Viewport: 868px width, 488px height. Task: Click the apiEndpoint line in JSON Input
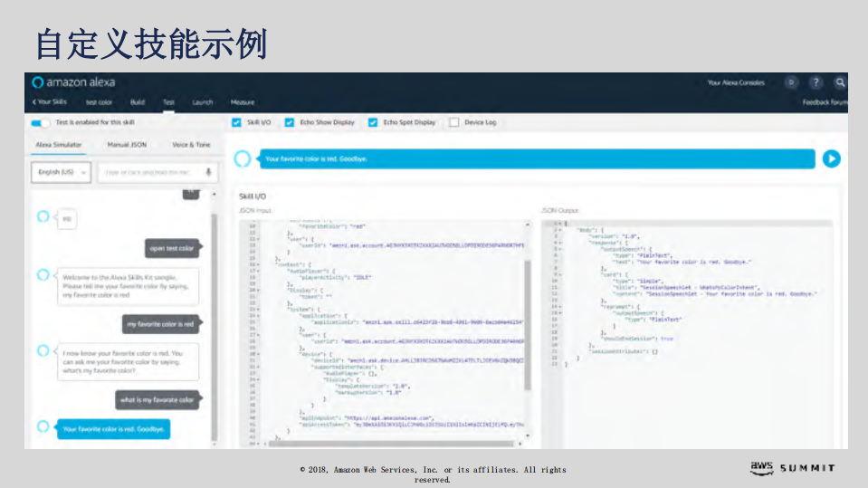pyautogui.click(x=367, y=418)
